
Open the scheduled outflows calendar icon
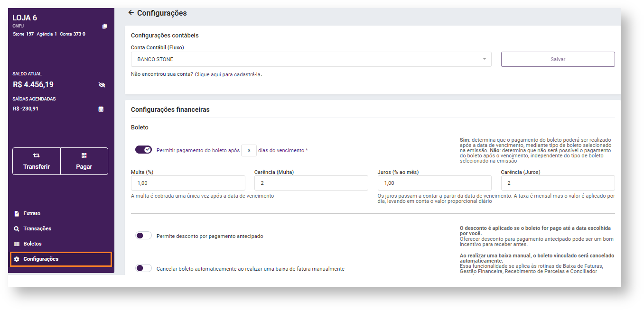pyautogui.click(x=101, y=109)
